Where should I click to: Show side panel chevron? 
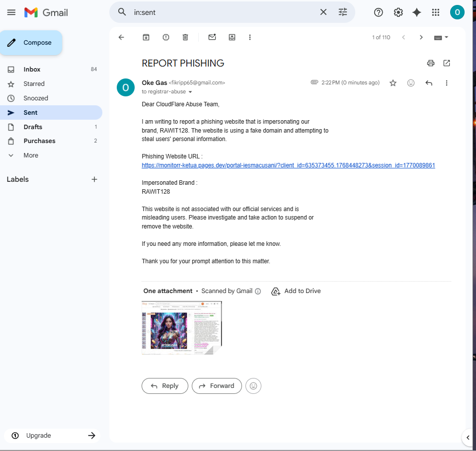point(468,438)
